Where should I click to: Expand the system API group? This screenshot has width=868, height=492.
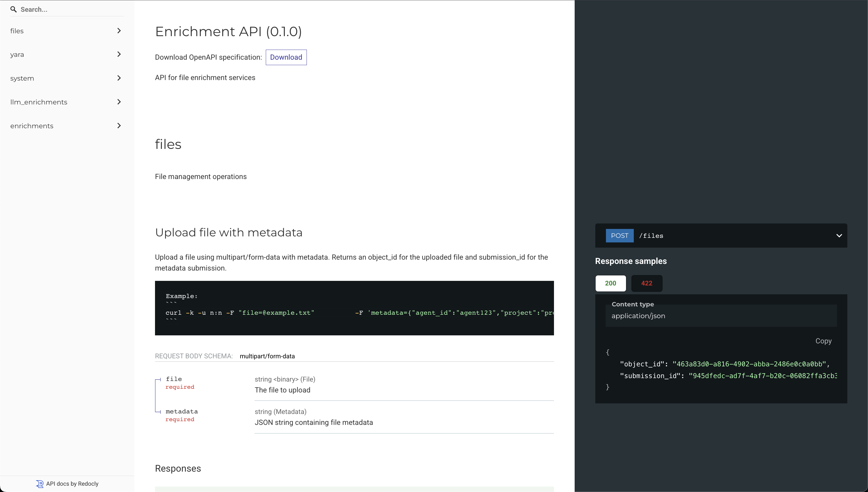(22, 78)
